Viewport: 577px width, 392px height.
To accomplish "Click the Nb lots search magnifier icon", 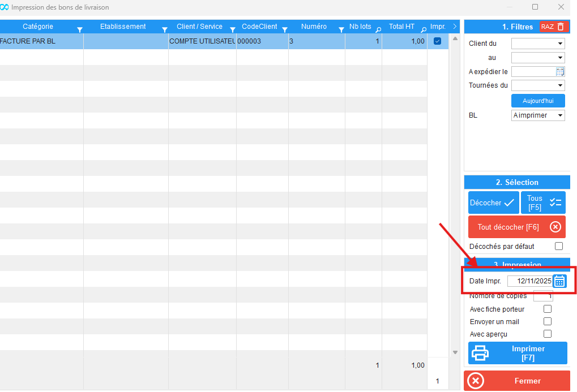I will click(378, 29).
